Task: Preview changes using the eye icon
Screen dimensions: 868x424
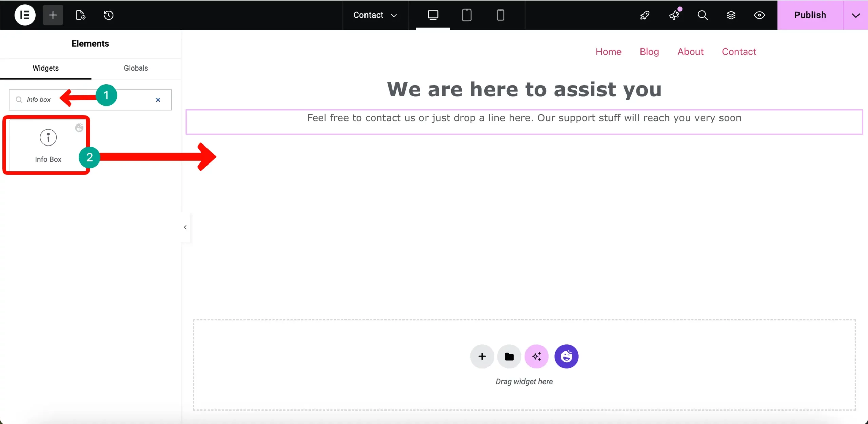Action: pyautogui.click(x=759, y=15)
